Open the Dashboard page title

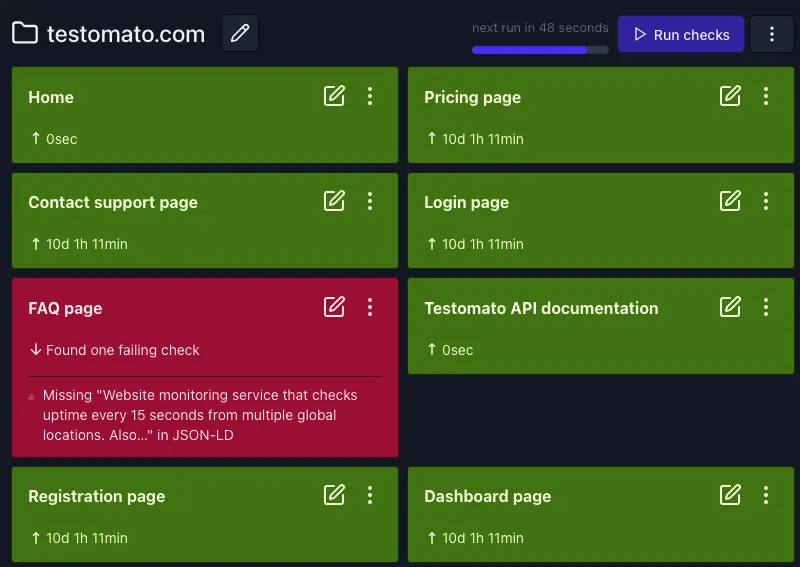tap(487, 497)
